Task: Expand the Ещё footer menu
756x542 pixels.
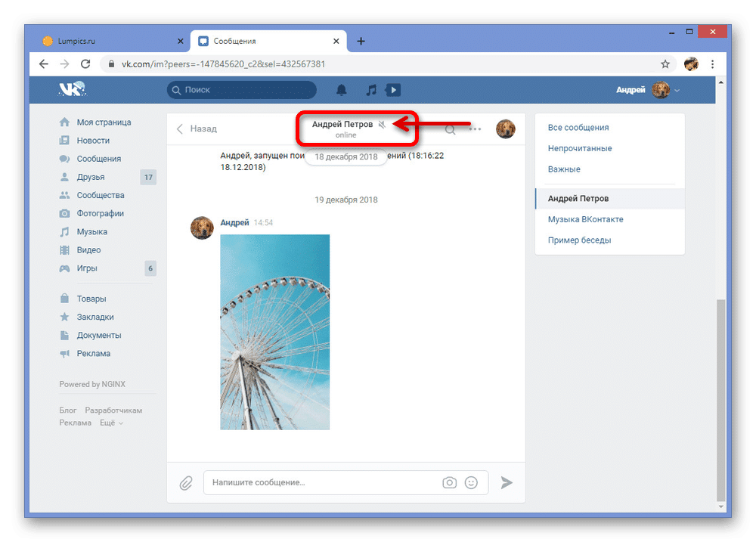Action: 111,423
